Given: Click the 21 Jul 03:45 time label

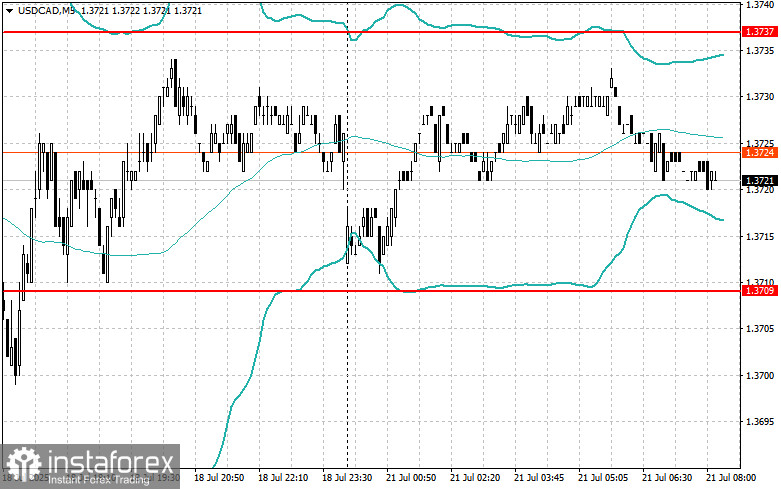Looking at the screenshot, I should pyautogui.click(x=539, y=478).
